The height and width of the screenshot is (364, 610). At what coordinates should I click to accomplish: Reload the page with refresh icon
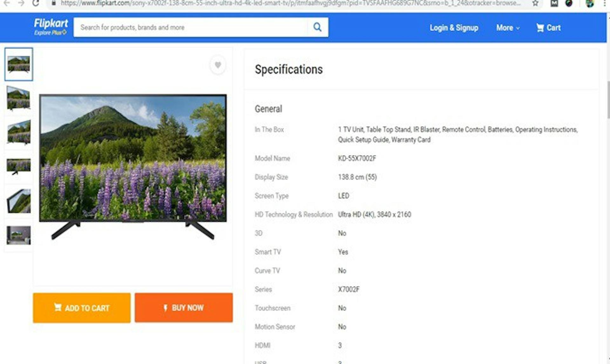(36, 3)
